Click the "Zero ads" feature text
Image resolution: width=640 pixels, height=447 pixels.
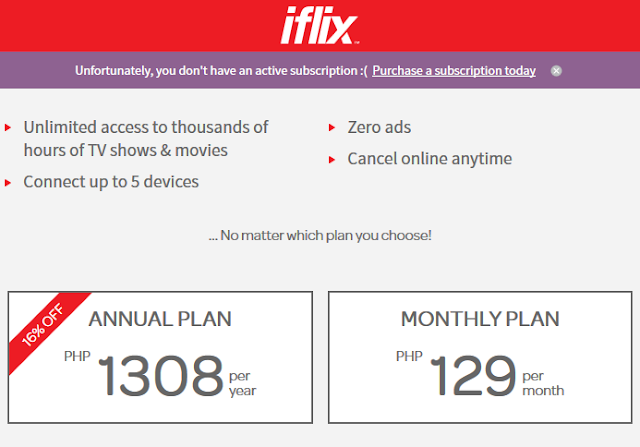coord(379,127)
